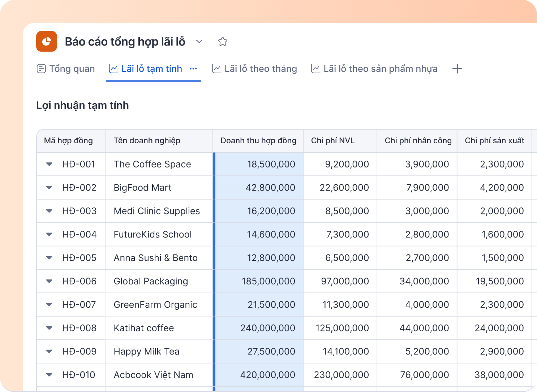Click the chart icon beside Lãi lỗ theo sản phẩm nhựa

pos(315,69)
